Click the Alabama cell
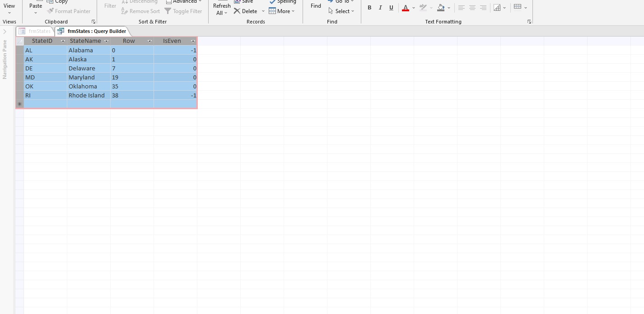 click(89, 50)
